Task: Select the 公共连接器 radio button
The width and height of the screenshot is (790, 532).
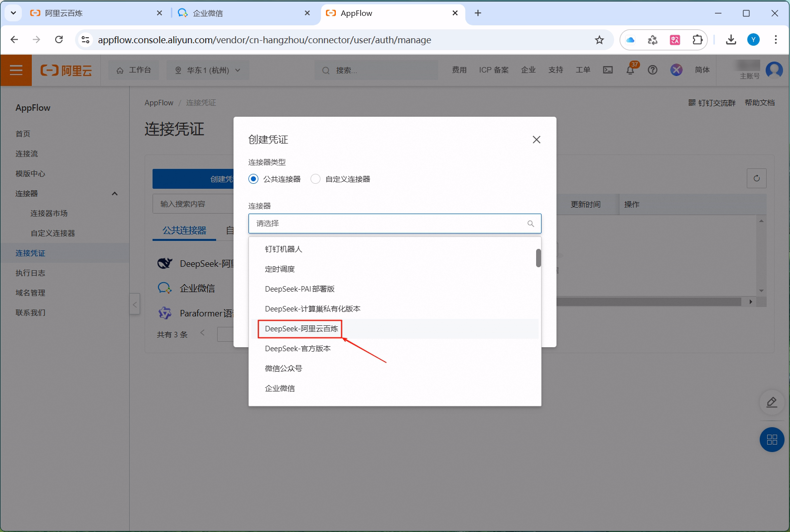Action: 253,179
